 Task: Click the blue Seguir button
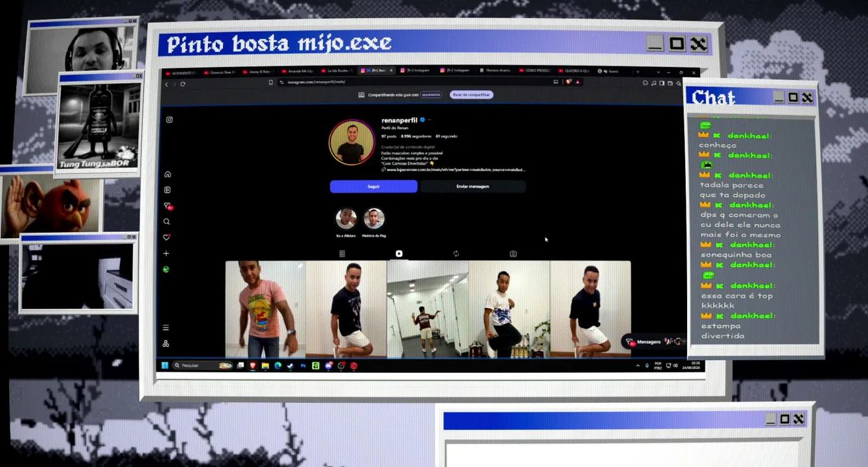point(373,186)
